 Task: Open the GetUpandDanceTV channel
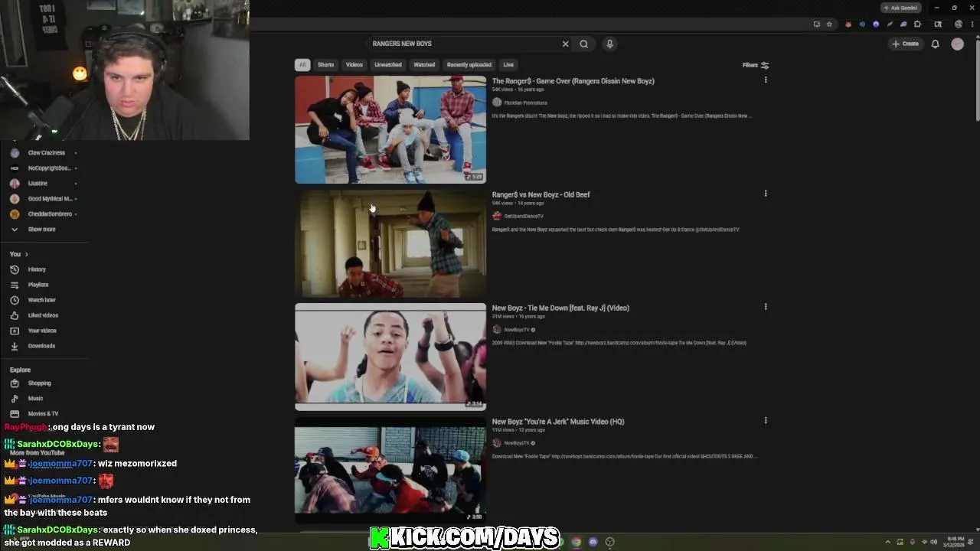pyautogui.click(x=524, y=216)
